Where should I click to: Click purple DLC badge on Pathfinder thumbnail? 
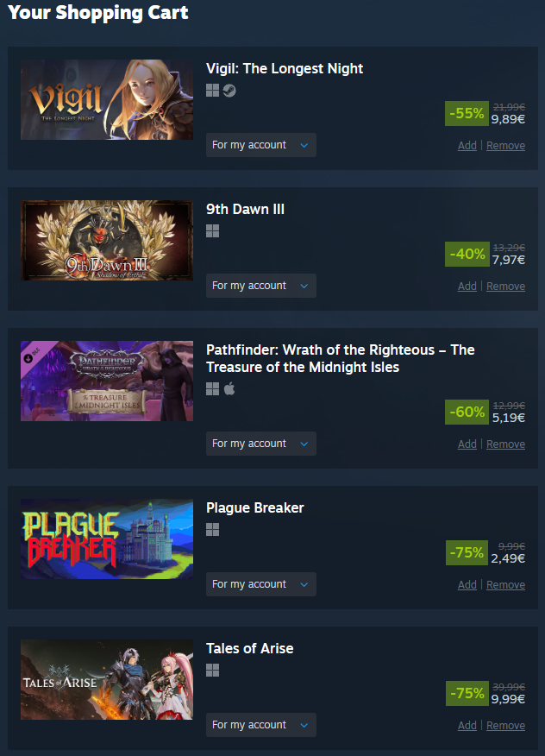pos(33,355)
